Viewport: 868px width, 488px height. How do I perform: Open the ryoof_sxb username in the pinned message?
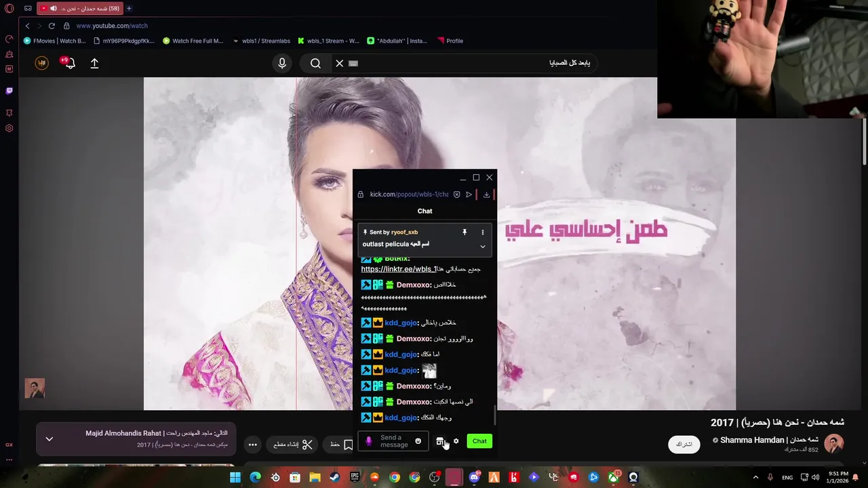pos(404,232)
